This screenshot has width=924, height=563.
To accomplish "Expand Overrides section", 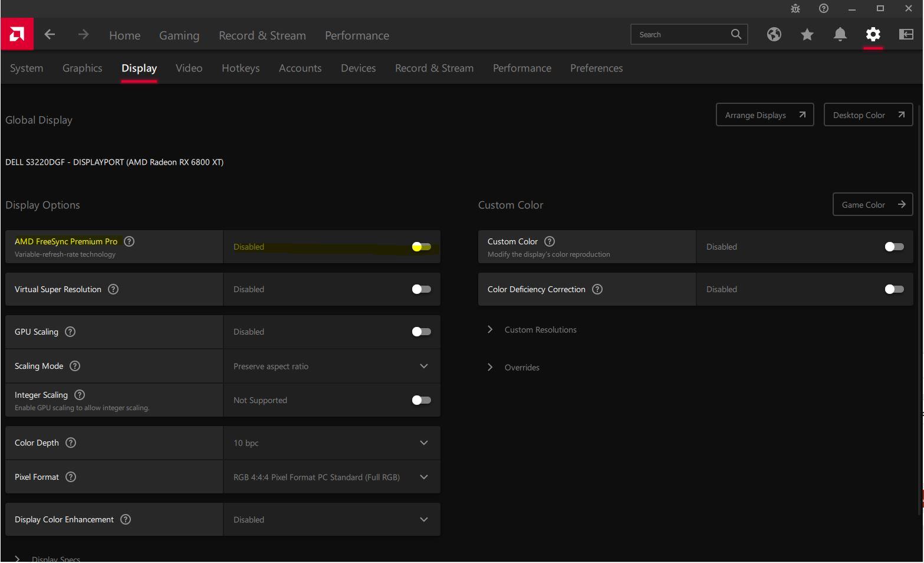I will coord(514,367).
